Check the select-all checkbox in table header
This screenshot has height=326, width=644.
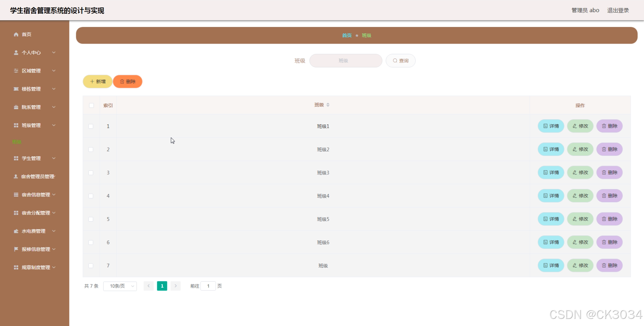(x=91, y=105)
